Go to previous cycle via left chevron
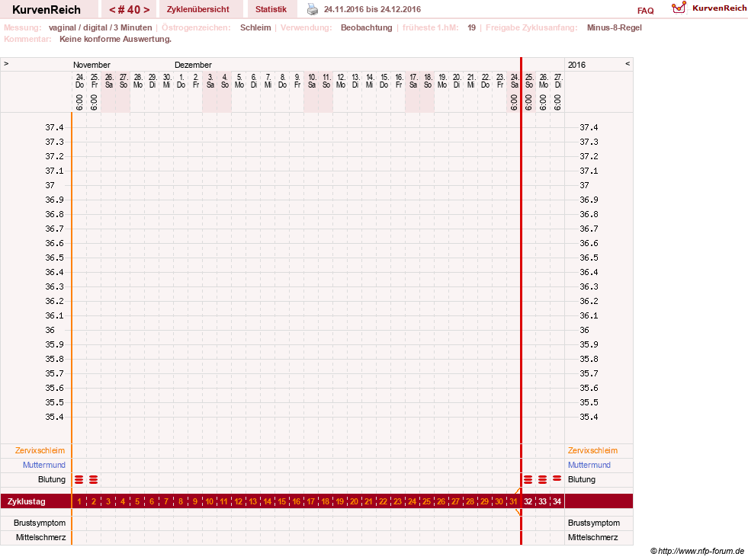 pyautogui.click(x=112, y=10)
